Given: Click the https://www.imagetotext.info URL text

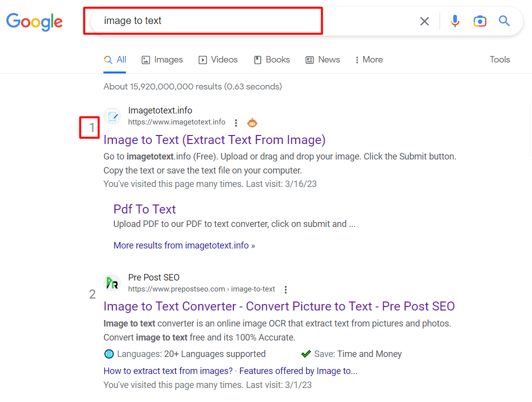Looking at the screenshot, I should point(177,122).
